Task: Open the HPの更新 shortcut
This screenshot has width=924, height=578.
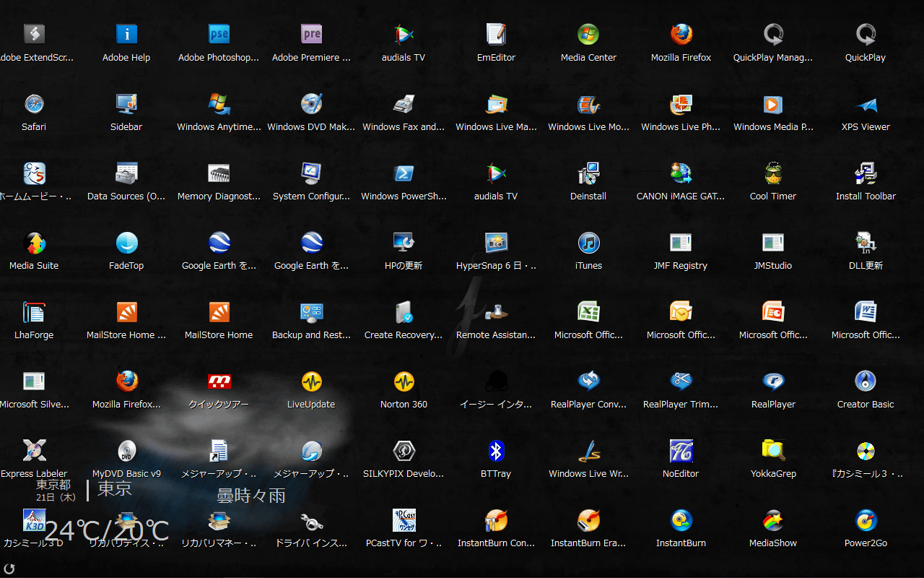Action: pos(404,242)
